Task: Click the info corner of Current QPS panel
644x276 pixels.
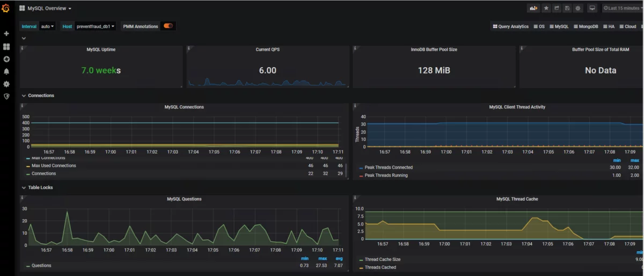Action: coord(188,48)
